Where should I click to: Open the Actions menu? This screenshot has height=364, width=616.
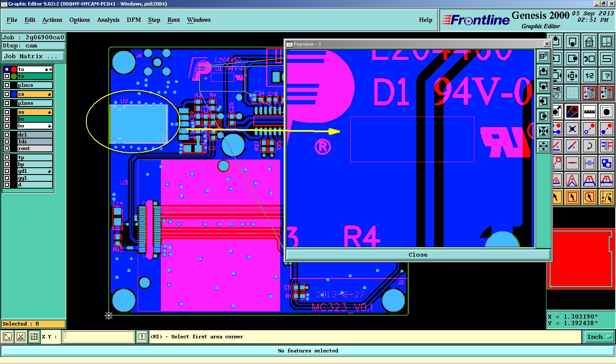coord(52,20)
